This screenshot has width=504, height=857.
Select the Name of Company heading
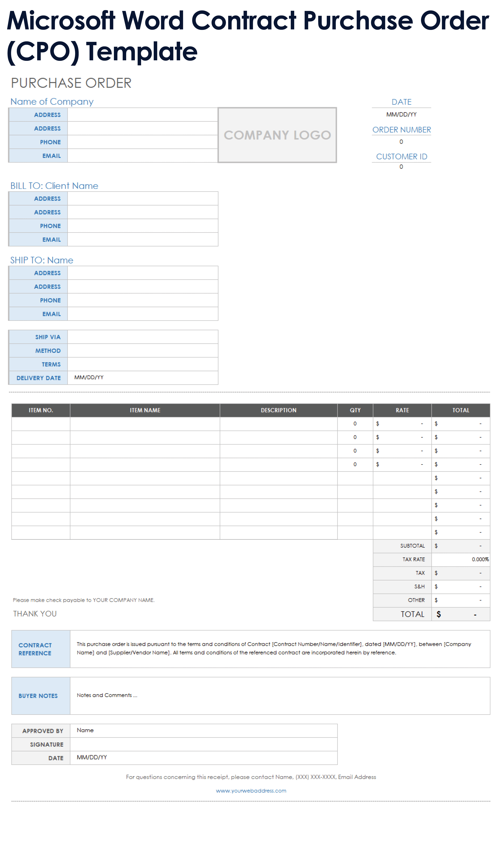tap(52, 102)
